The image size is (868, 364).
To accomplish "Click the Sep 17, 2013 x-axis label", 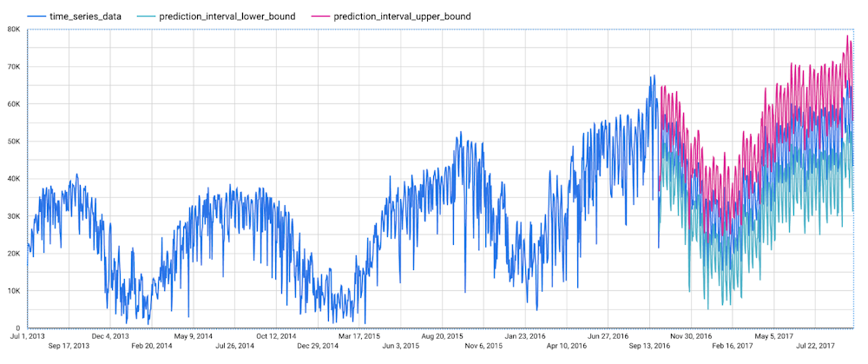I will pyautogui.click(x=69, y=347).
